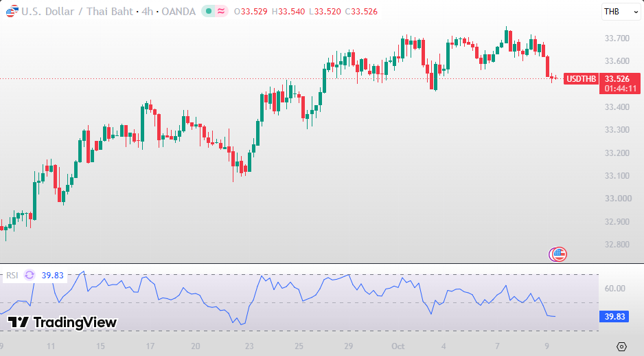Screen dimensions: 644x356
Task: Click the close price value C33.526
Action: click(x=361, y=12)
